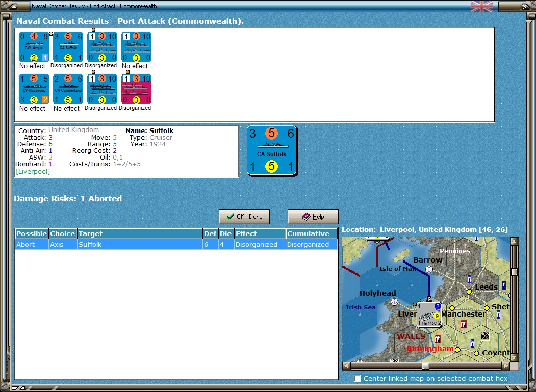Click the map scroll right arrow
The width and height of the screenshot is (536, 392).
click(505, 366)
